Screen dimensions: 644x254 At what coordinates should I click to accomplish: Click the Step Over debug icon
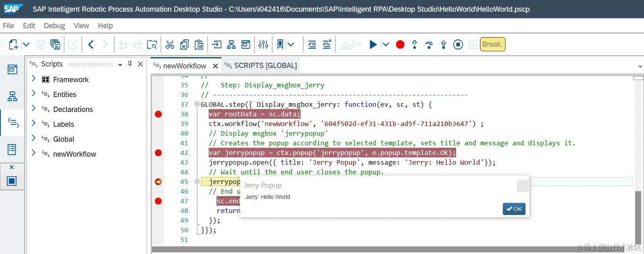(429, 44)
